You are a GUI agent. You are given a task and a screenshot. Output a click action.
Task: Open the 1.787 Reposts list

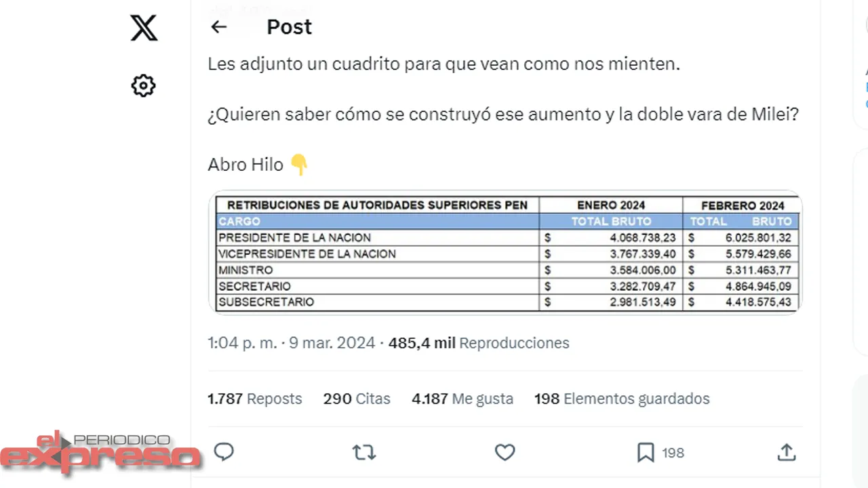coord(255,399)
